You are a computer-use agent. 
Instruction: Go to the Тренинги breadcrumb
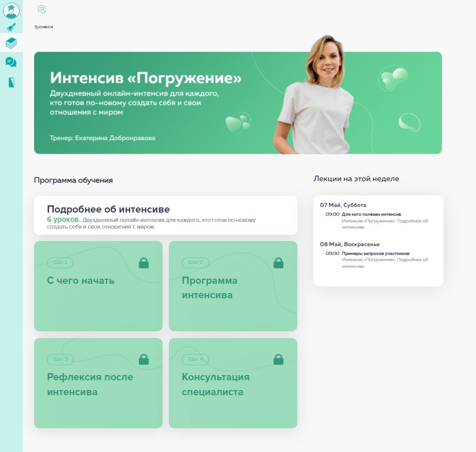tap(43, 27)
